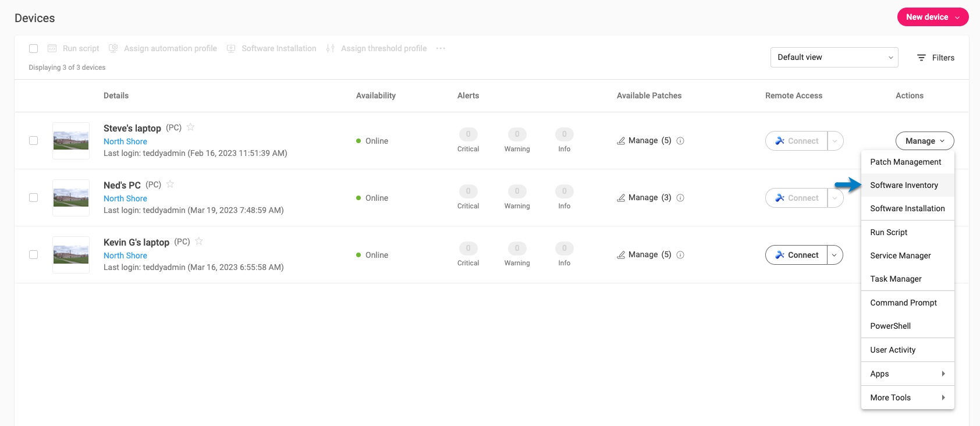
Task: Expand the New device dropdown button
Action: [x=933, y=17]
